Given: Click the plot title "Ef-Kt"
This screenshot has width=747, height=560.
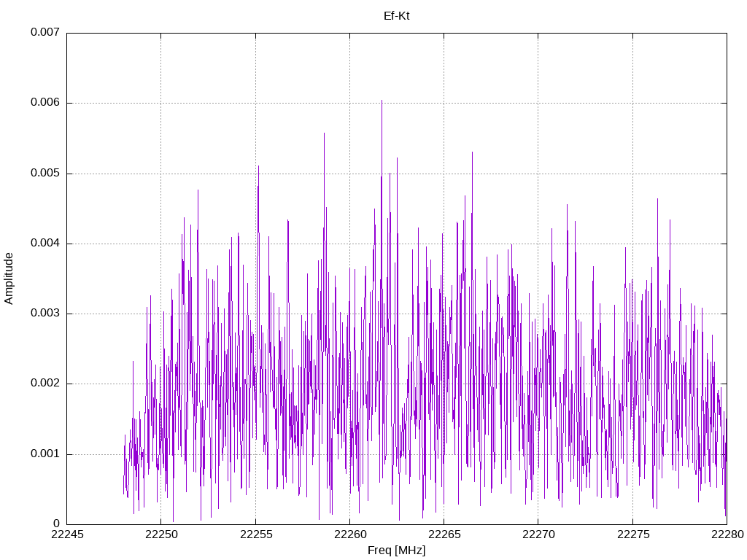Looking at the screenshot, I should [396, 16].
